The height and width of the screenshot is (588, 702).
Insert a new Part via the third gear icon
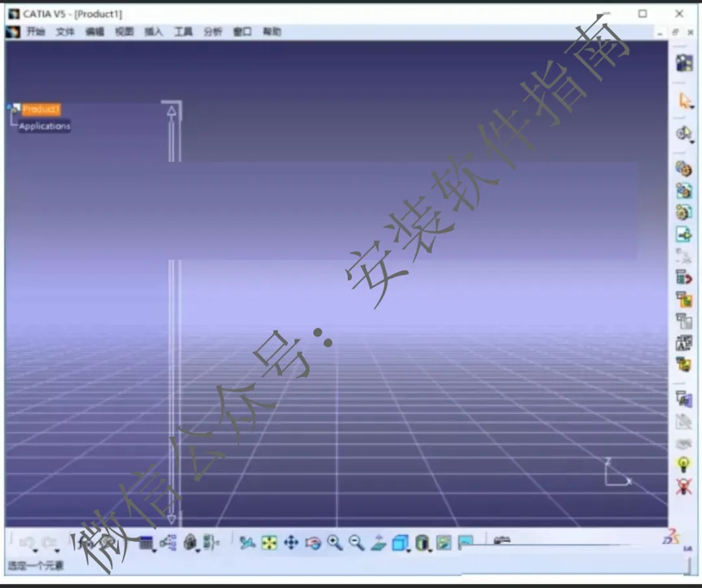684,212
